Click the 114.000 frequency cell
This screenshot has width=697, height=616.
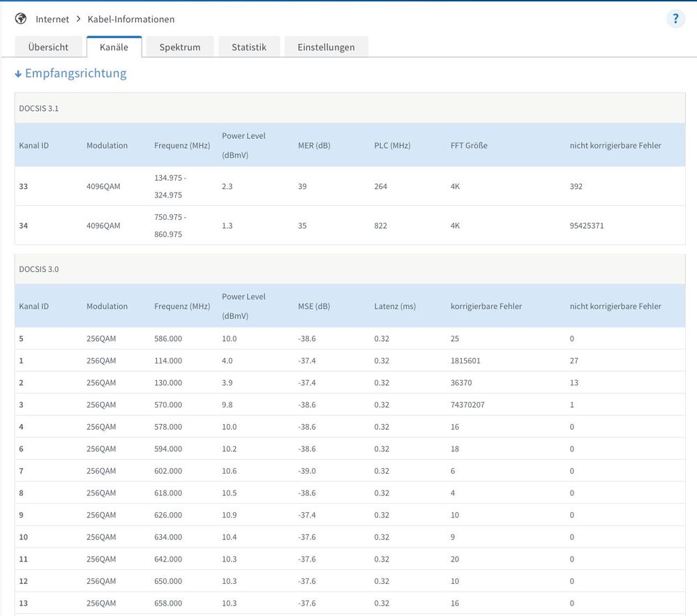[x=168, y=361]
